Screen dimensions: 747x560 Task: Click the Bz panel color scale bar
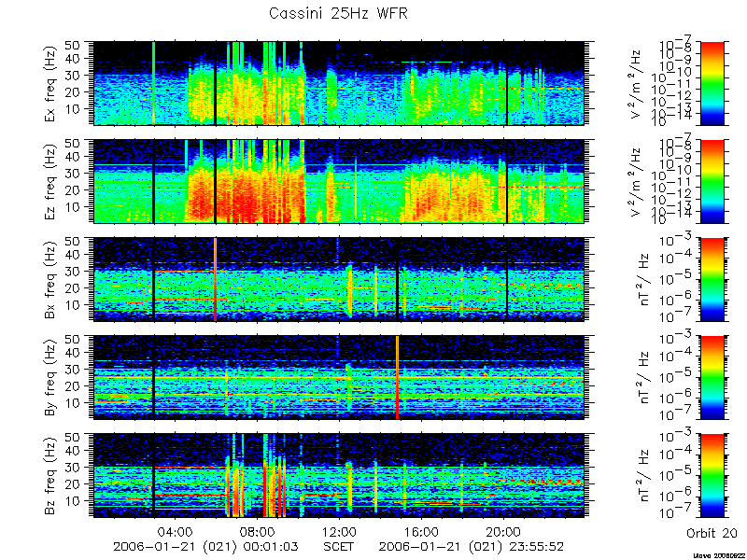point(712,476)
